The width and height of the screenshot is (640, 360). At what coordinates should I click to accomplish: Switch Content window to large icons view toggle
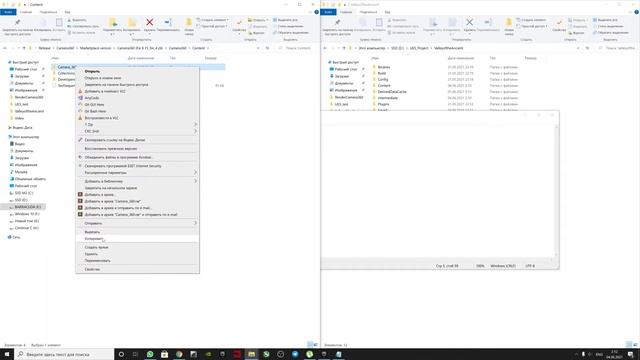pos(316,345)
